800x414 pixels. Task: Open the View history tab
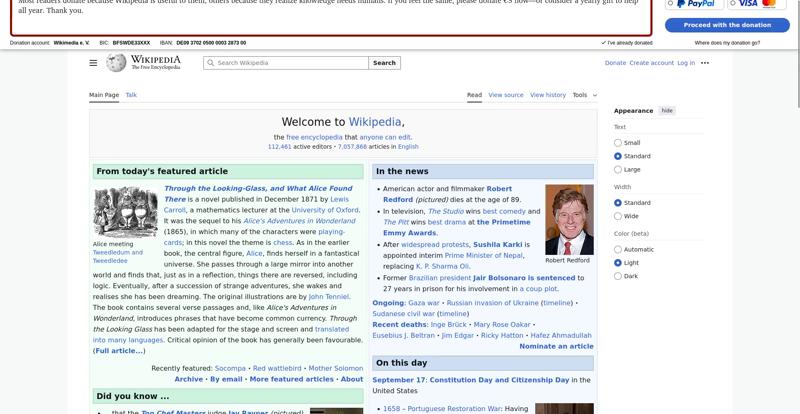[x=548, y=95]
